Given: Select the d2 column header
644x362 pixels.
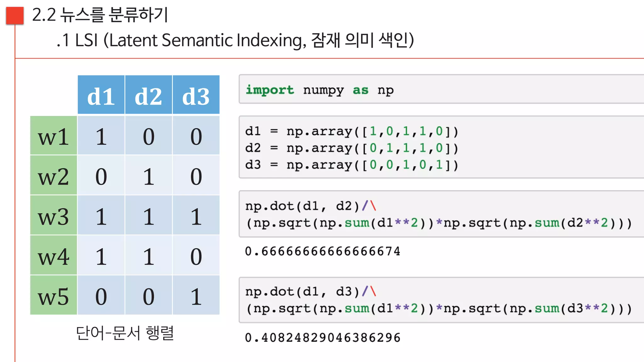Looking at the screenshot, I should (x=148, y=95).
